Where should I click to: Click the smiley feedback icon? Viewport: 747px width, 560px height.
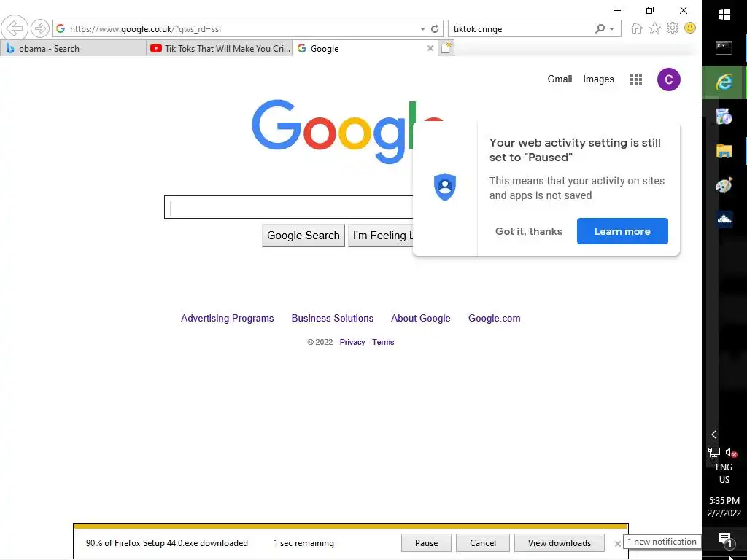point(690,28)
